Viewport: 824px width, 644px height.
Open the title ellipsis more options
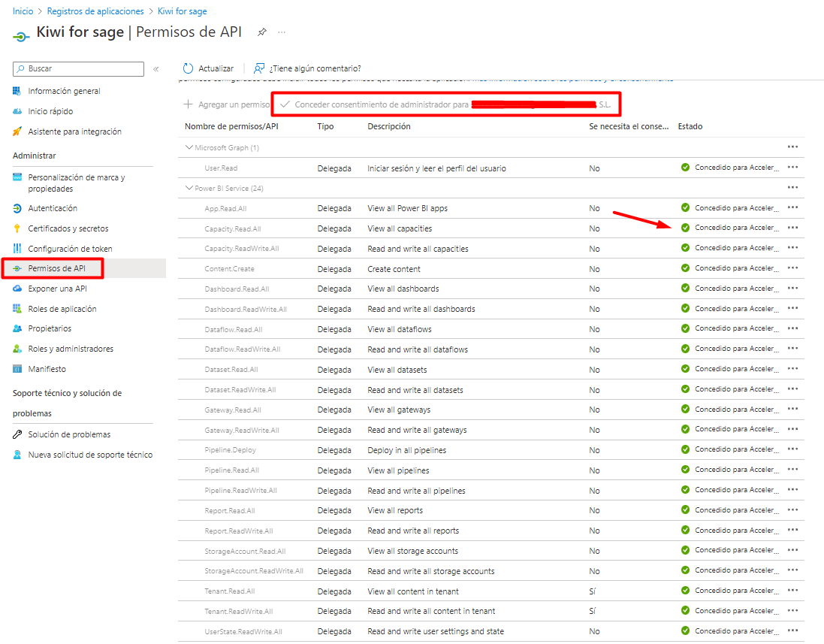point(282,32)
